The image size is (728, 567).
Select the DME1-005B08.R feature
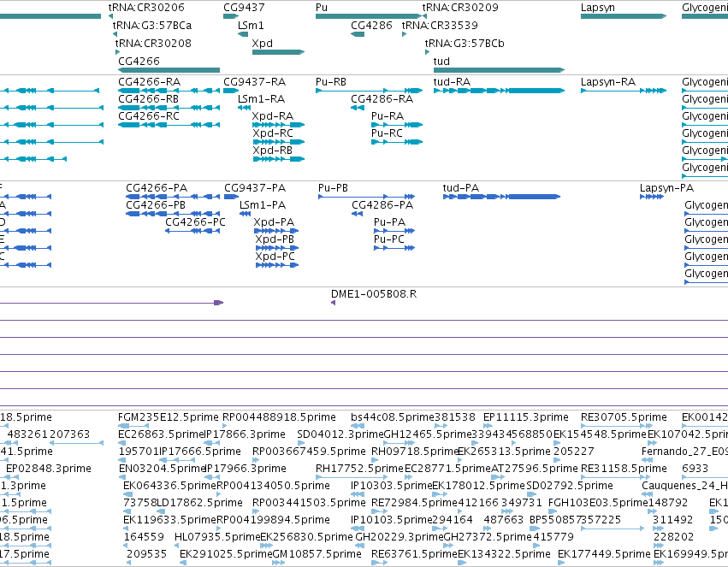pos(333,303)
